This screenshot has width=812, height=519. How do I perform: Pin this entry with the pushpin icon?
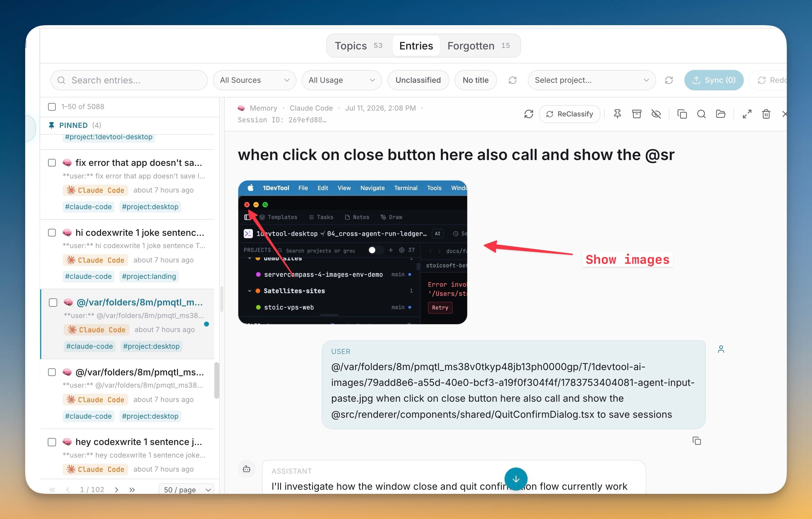point(617,114)
